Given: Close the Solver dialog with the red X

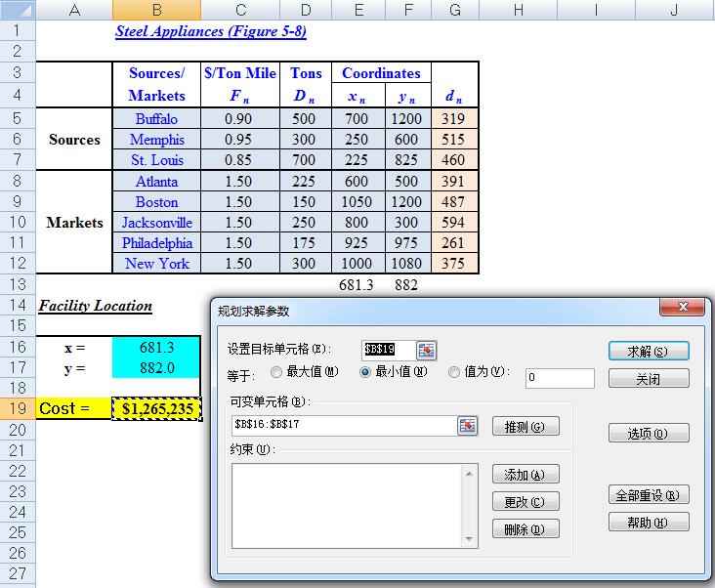Looking at the screenshot, I should [x=682, y=308].
